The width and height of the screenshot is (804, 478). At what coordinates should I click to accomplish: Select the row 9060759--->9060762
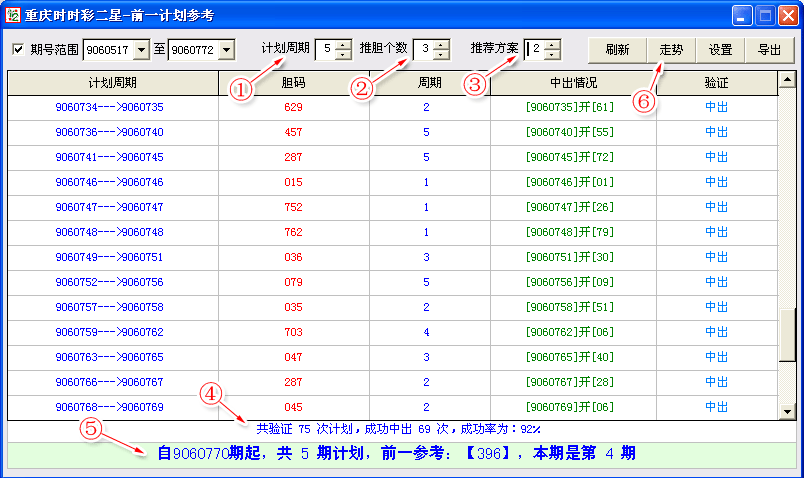pos(393,332)
